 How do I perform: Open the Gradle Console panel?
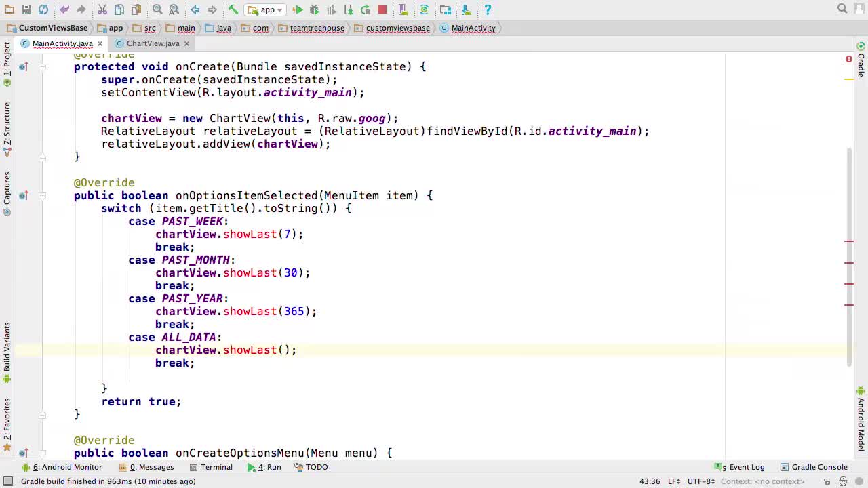[x=814, y=467]
